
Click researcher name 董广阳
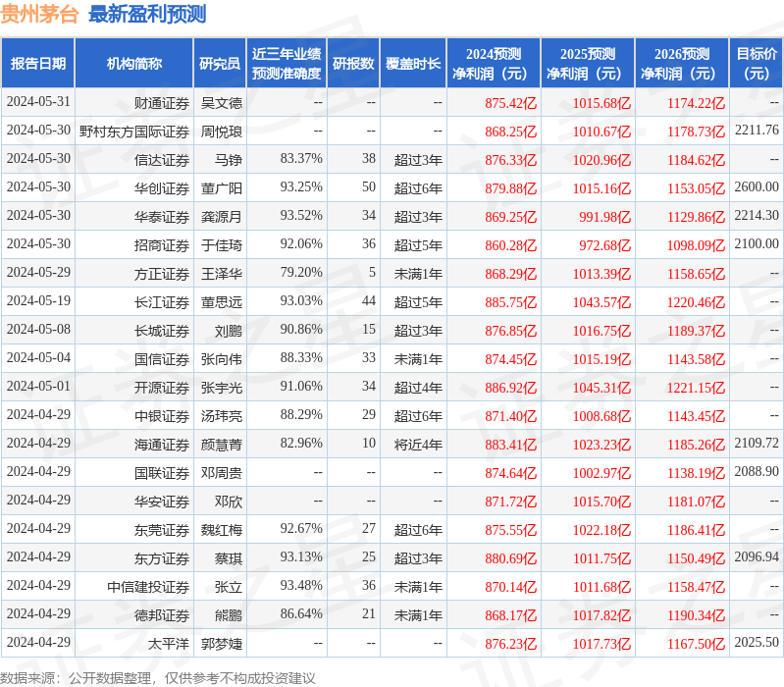(x=222, y=188)
